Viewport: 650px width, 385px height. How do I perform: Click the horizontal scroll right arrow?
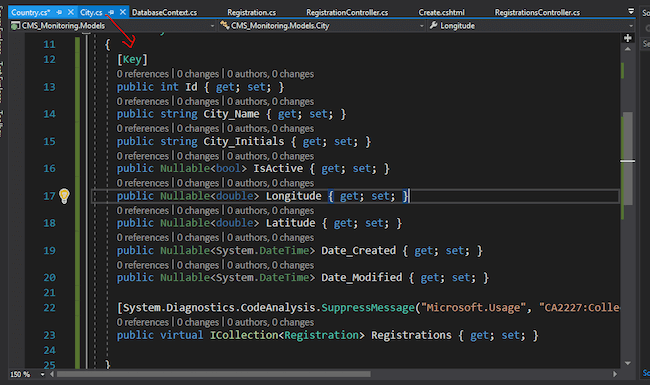[615, 374]
